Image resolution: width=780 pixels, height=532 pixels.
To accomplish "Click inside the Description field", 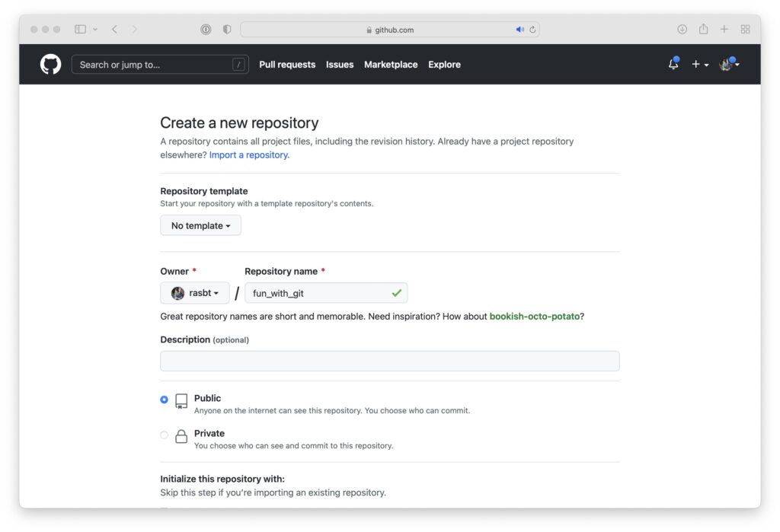I will [389, 360].
